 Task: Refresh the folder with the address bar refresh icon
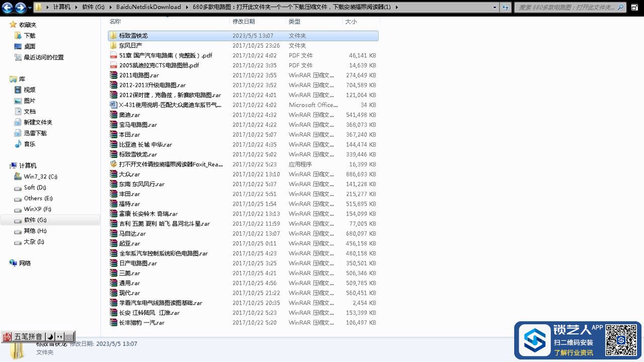506,7
